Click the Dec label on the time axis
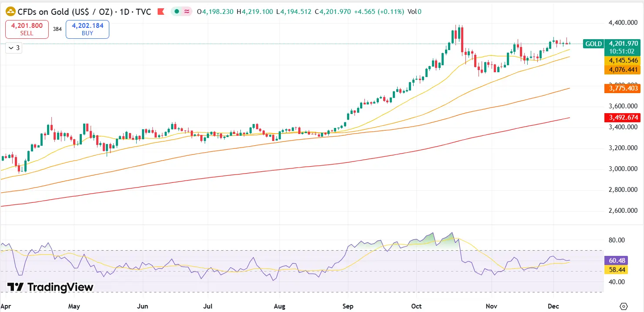 click(x=553, y=306)
